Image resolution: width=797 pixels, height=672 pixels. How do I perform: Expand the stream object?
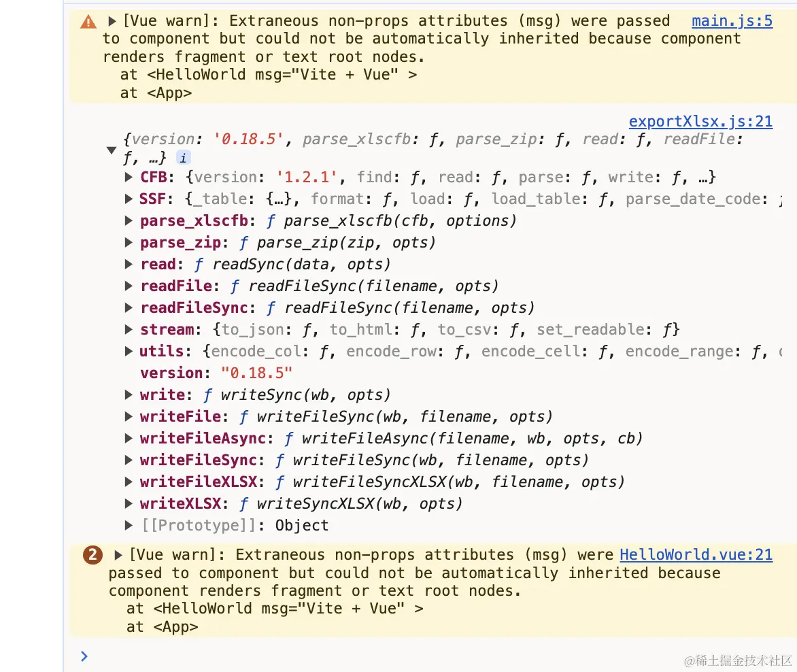pyautogui.click(x=129, y=329)
